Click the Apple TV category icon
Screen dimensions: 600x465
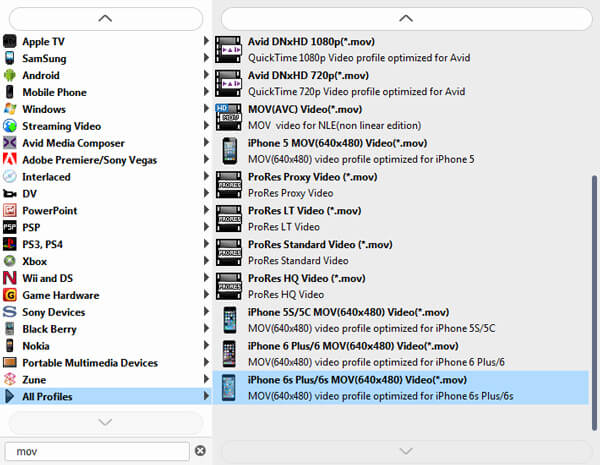10,41
